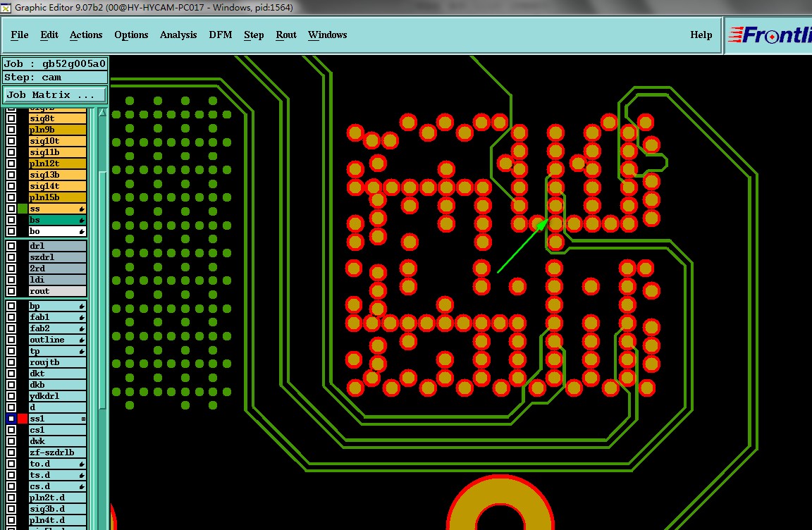Open the Options menu

click(x=131, y=35)
